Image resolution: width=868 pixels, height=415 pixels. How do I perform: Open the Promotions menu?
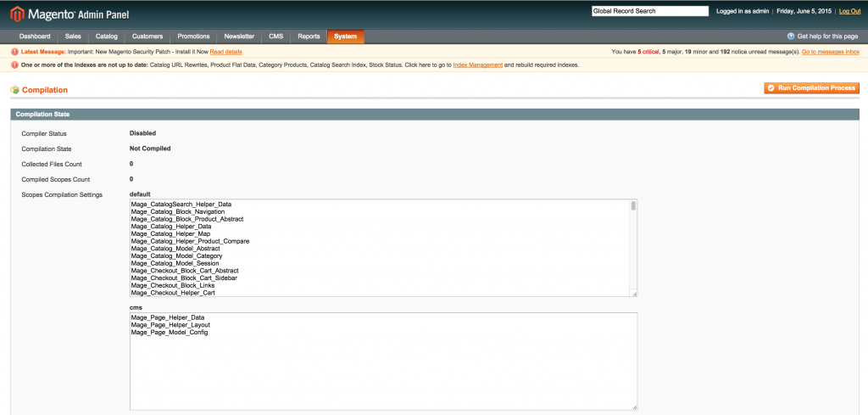[x=193, y=36]
